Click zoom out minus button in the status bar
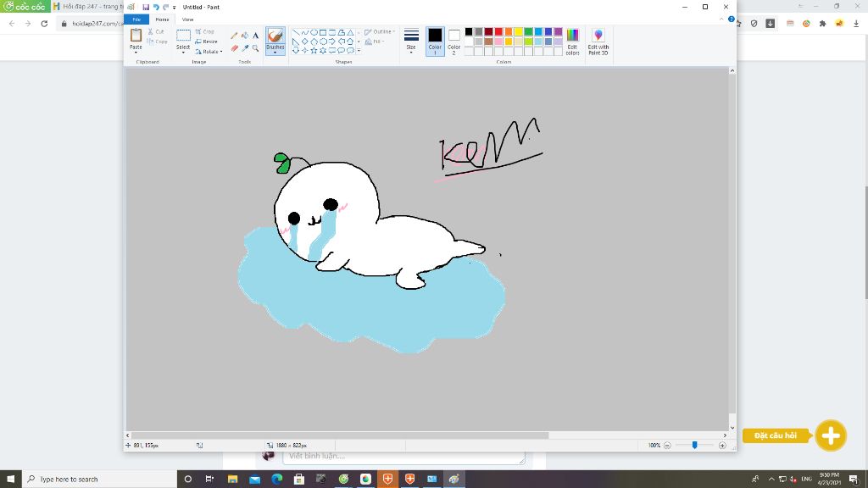 click(667, 446)
